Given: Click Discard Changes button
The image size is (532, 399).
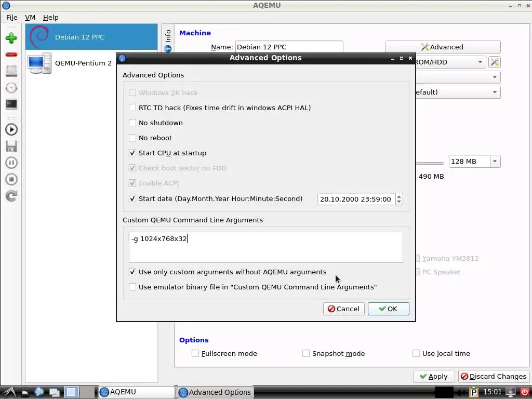Looking at the screenshot, I should [495, 376].
